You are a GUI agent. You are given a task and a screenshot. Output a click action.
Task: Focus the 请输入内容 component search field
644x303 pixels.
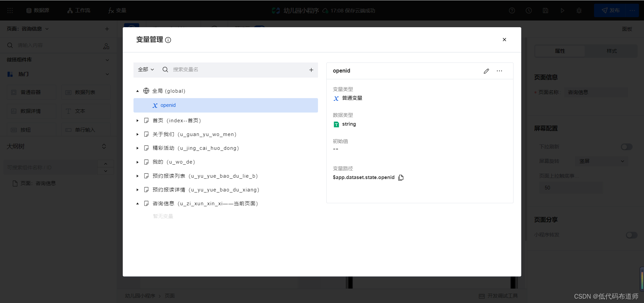pyautogui.click(x=54, y=45)
